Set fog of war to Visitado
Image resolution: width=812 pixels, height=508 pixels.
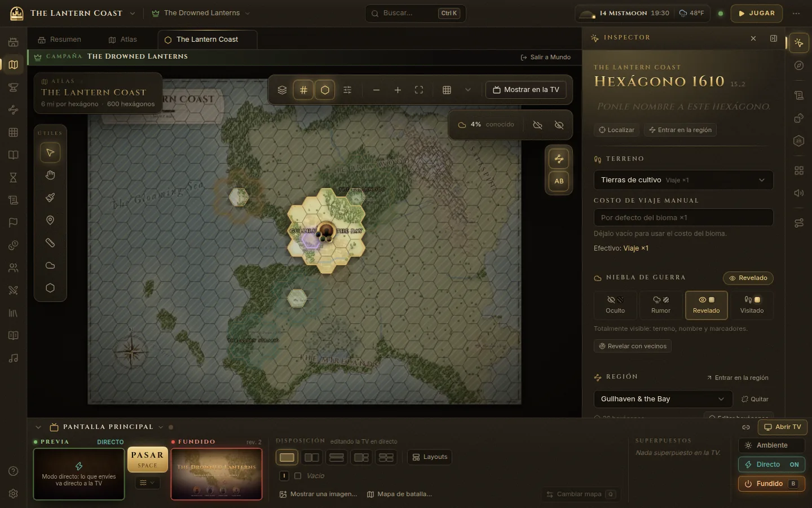(x=752, y=305)
